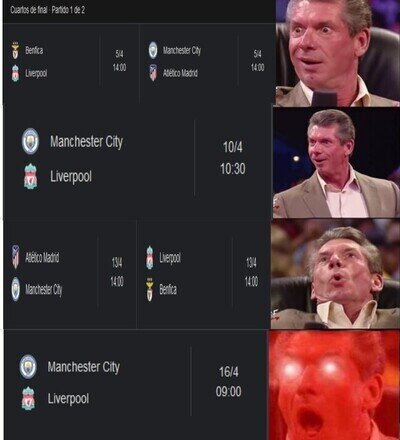400x440 pixels.
Task: Open the Atlético Madrid name in 5/4 match
Action: (180, 73)
